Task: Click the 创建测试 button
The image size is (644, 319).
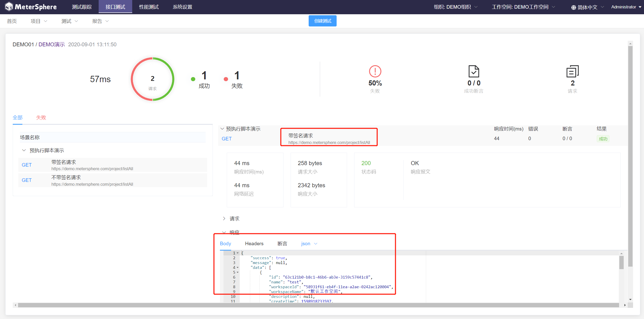Action: click(x=322, y=21)
